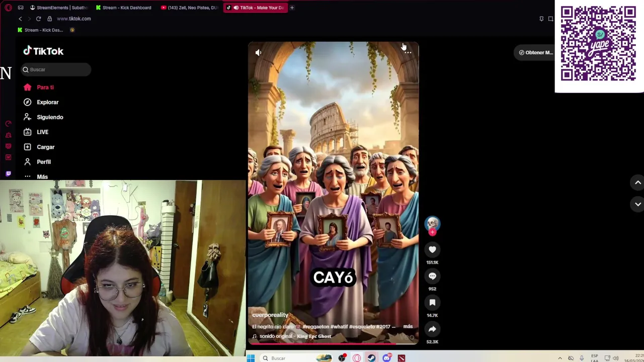The height and width of the screenshot is (362, 644).
Task: Mute the TikTok video with speaker icon
Action: 258,52
